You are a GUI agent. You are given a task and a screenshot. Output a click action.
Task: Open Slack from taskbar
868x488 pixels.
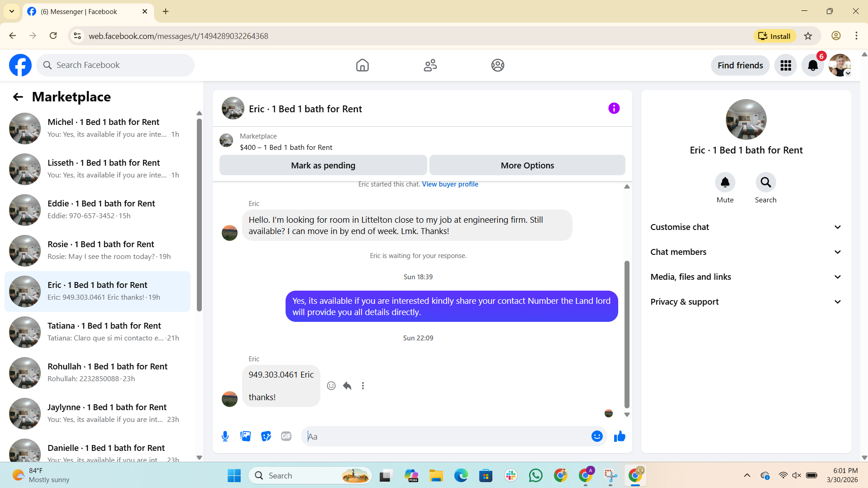tap(510, 476)
